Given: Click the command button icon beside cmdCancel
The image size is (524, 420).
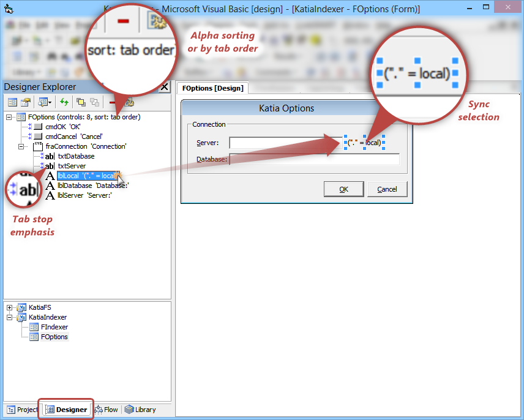Looking at the screenshot, I should point(38,137).
